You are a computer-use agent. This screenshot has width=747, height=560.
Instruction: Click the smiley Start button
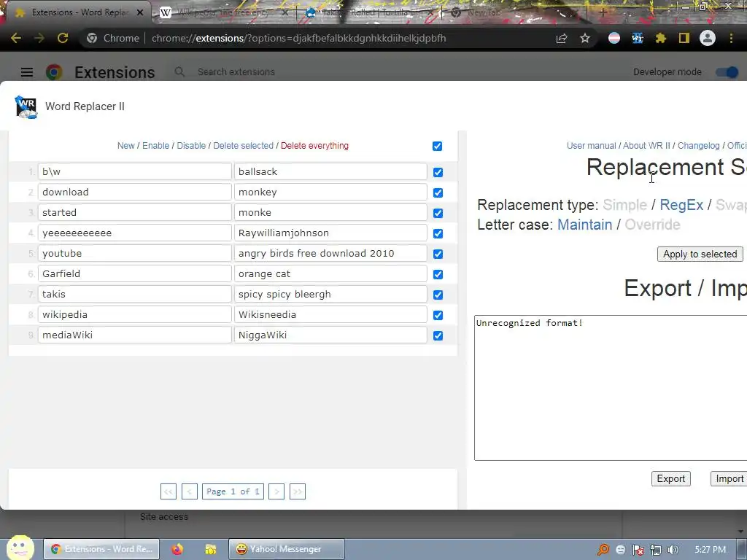coord(20,548)
